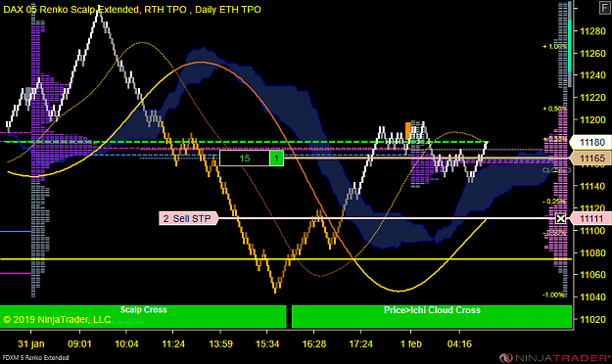
Task: Select the 11111 stop price marker
Action: click(590, 218)
